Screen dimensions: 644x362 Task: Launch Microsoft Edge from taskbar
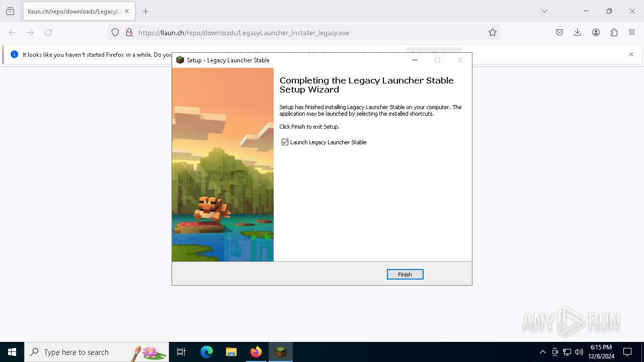[x=207, y=352]
